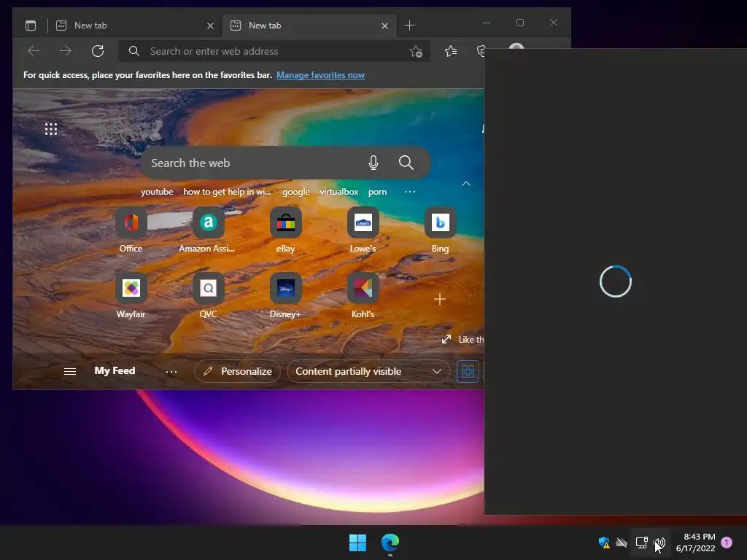
Task: Open the My Feed hamburger menu
Action: [70, 371]
